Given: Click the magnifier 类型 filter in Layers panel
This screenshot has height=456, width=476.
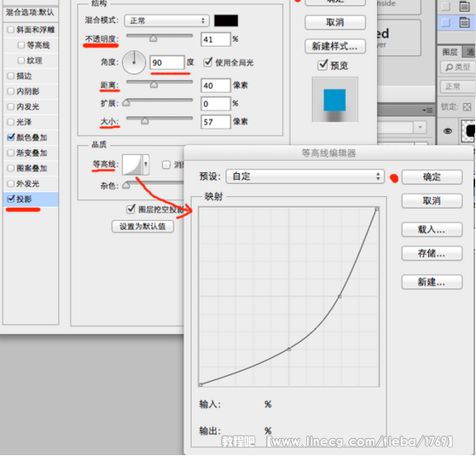Looking at the screenshot, I should click(x=457, y=67).
